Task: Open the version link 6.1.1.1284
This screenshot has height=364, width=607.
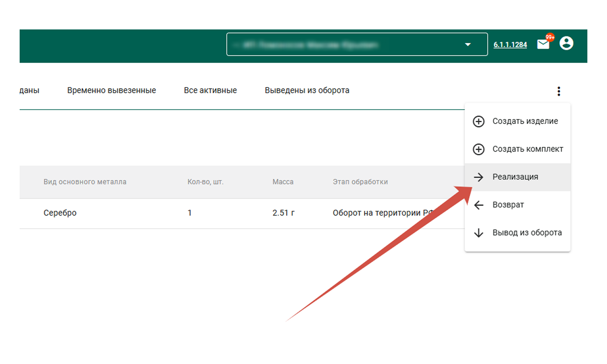Action: (x=510, y=45)
